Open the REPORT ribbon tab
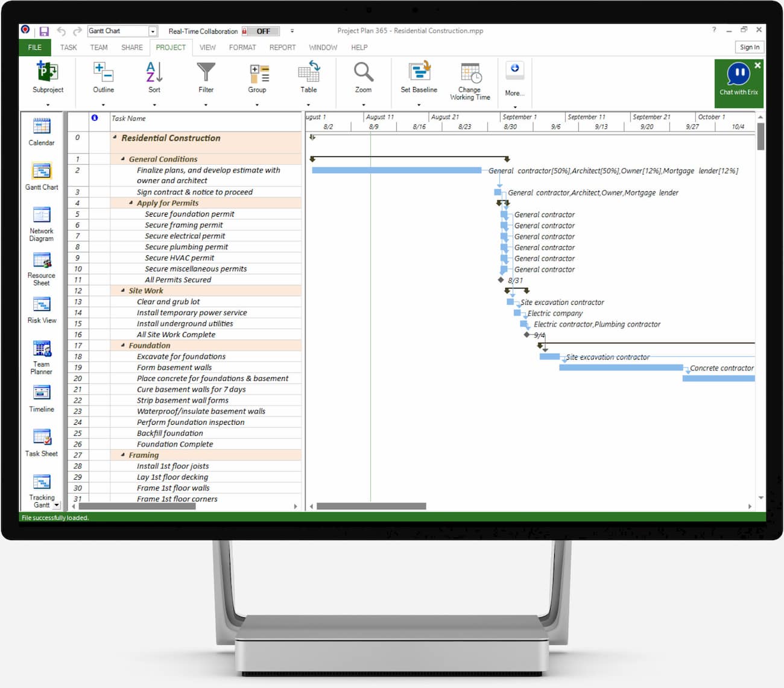This screenshot has height=688, width=784. (283, 47)
